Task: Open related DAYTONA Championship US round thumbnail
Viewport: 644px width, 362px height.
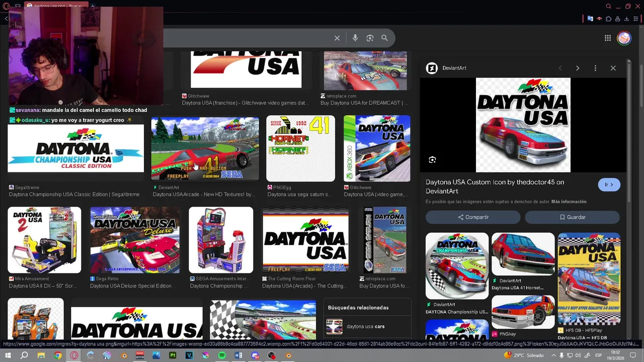Action: click(457, 266)
